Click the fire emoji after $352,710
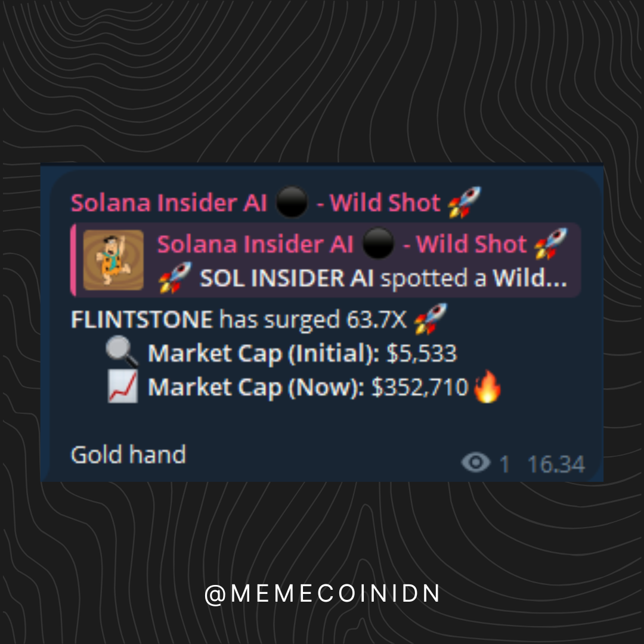 tap(488, 386)
